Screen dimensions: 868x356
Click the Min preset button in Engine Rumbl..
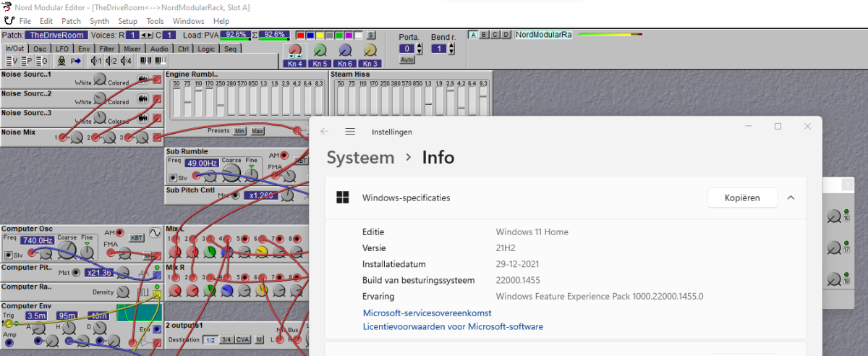click(239, 131)
